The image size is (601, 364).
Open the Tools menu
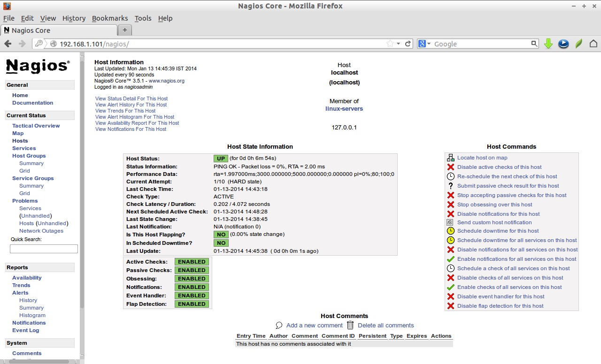coord(143,18)
